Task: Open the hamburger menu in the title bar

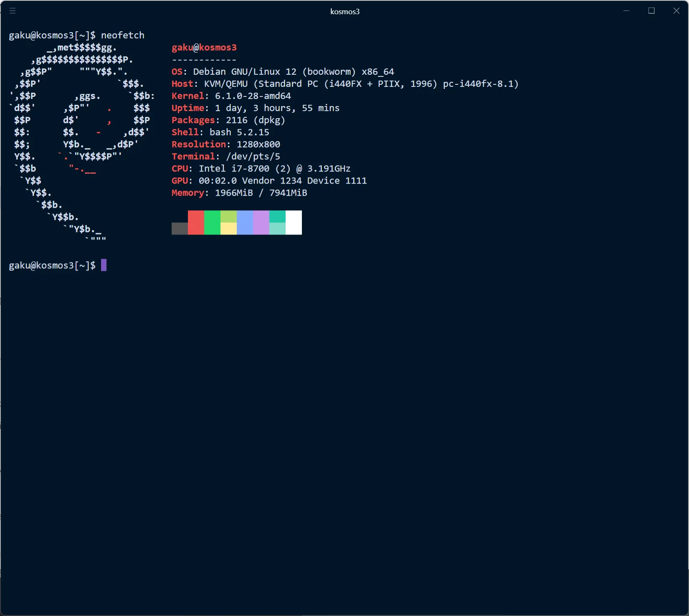Action: point(13,11)
